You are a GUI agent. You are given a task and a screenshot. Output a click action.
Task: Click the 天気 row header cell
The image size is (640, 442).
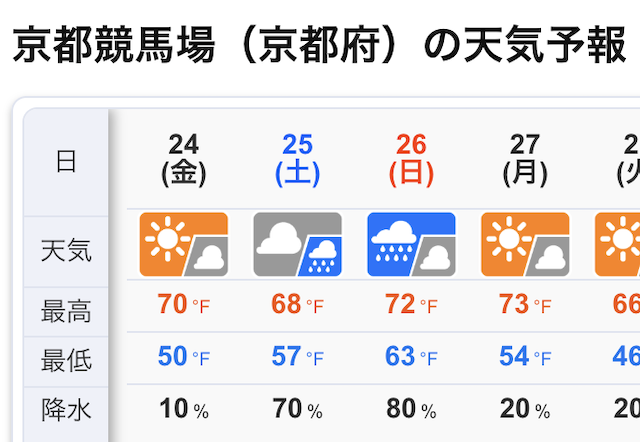tap(66, 250)
